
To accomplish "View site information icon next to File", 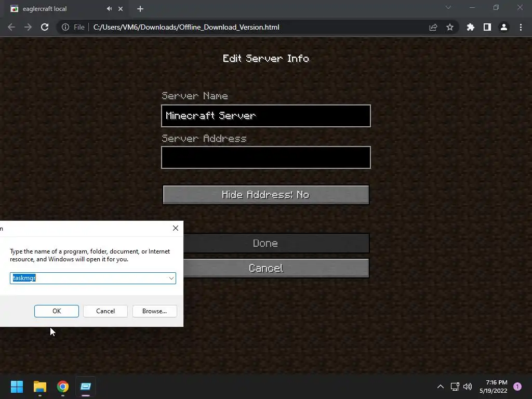I will (x=65, y=27).
